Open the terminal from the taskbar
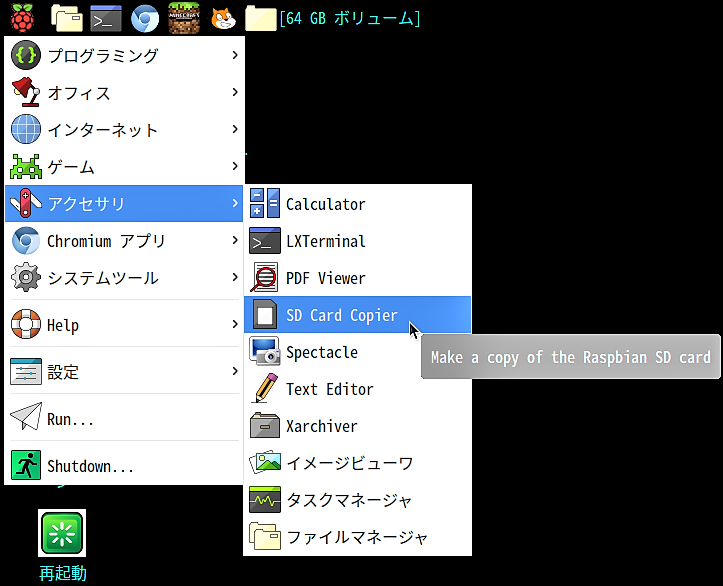The image size is (723, 586). pos(106,18)
